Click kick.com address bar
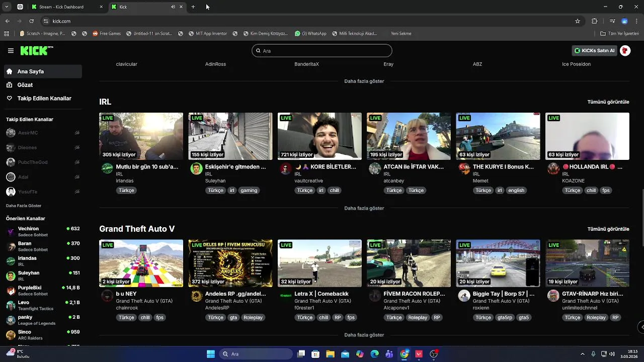 (307, 21)
